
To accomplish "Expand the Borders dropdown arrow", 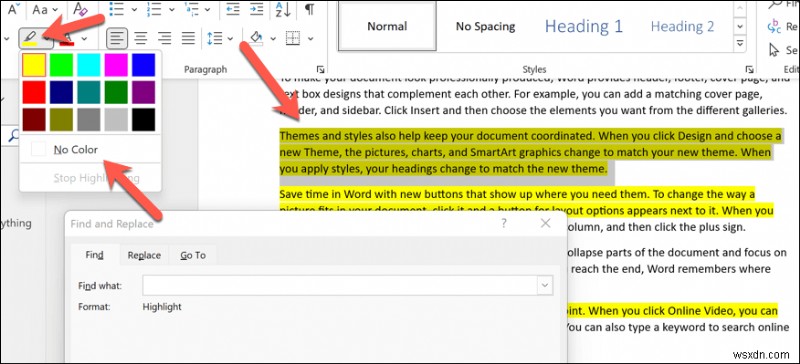I will point(310,38).
